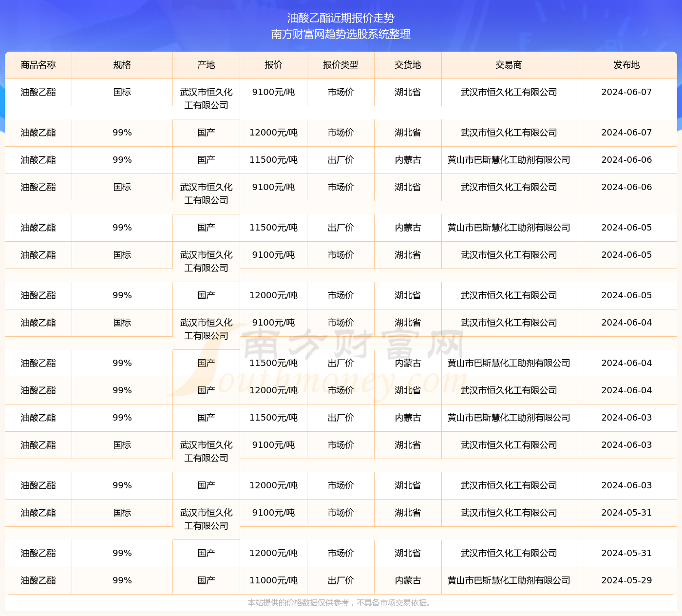Screen dimensions: 682x616
Task: Click the 2024-05-31 date in the 12000元 row
Action: pos(626,553)
